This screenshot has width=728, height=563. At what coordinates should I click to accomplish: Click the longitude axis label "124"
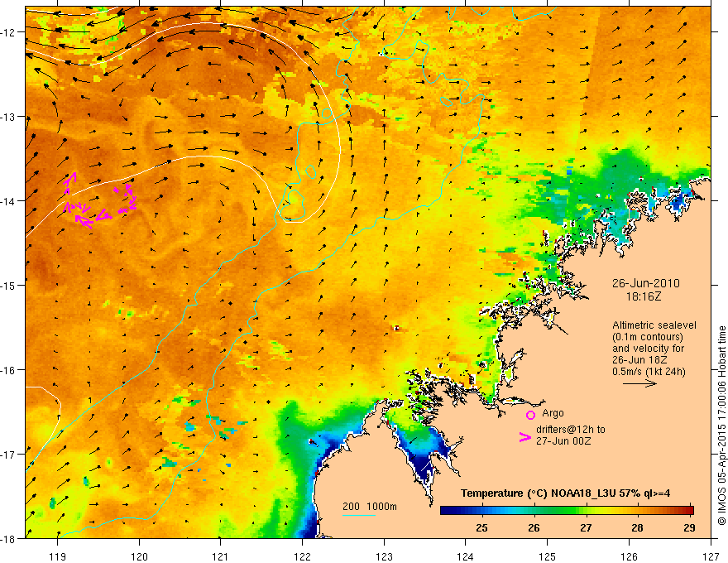click(466, 556)
